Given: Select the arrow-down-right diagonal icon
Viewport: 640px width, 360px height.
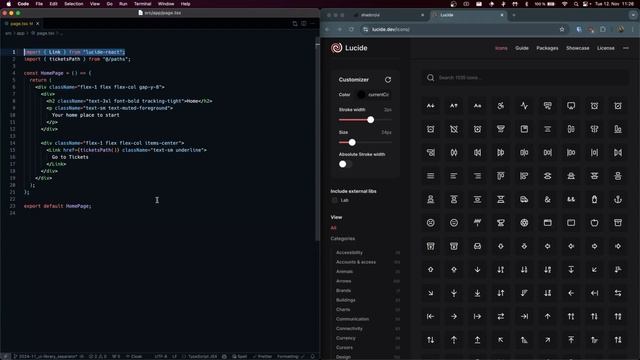Looking at the screenshot, I should pos(431,293).
